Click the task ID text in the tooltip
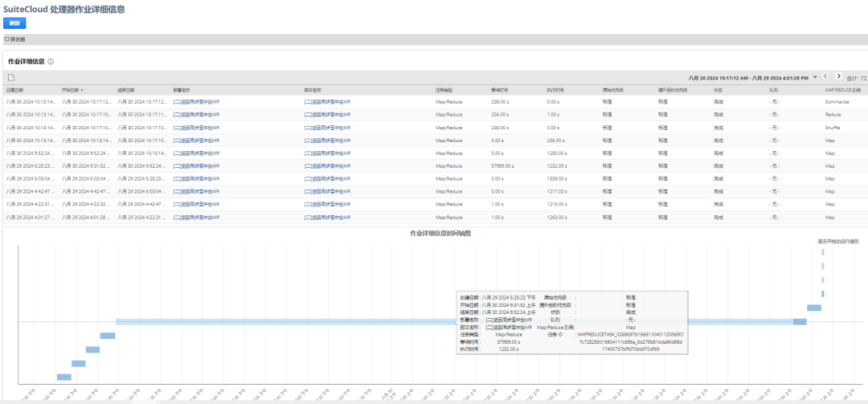 tap(631, 342)
